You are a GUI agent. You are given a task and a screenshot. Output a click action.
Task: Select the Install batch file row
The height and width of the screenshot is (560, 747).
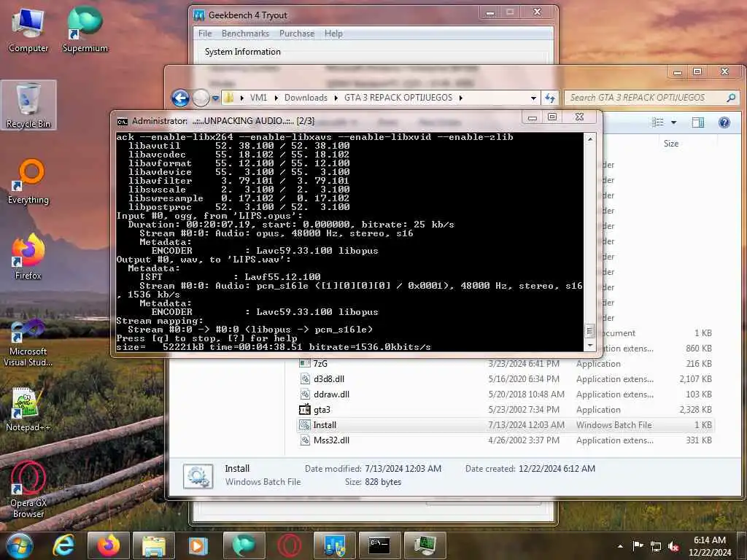(505, 425)
